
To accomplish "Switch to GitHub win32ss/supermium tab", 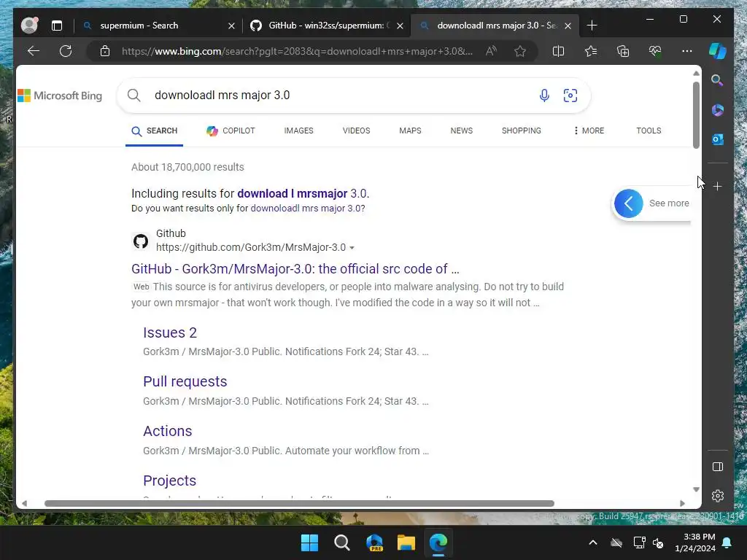I will point(326,26).
